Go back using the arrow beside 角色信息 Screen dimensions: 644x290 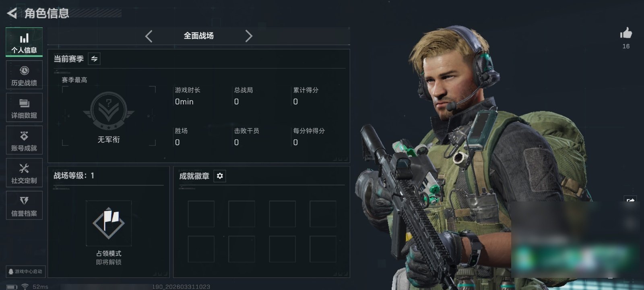12,13
